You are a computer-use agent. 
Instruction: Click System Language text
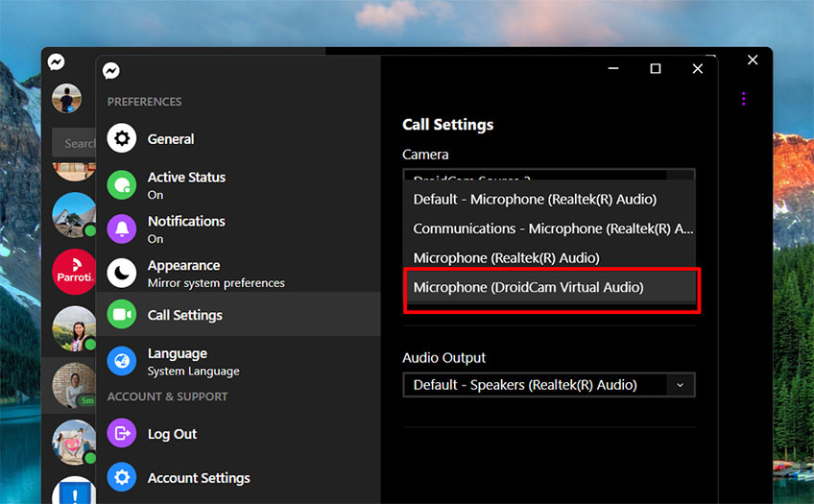[193, 372]
